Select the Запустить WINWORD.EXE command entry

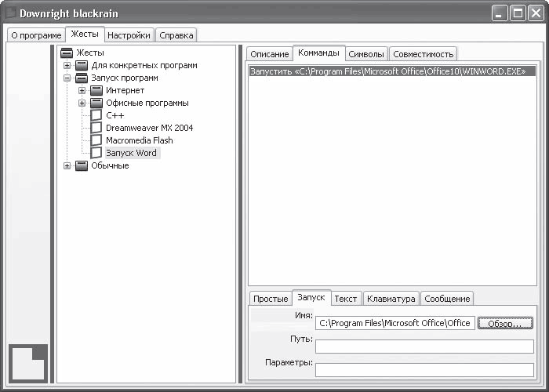392,71
